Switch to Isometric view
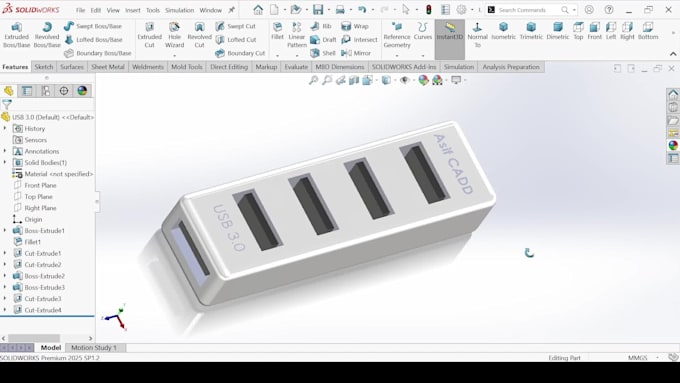Image resolution: width=680 pixels, height=383 pixels. pos(503,31)
